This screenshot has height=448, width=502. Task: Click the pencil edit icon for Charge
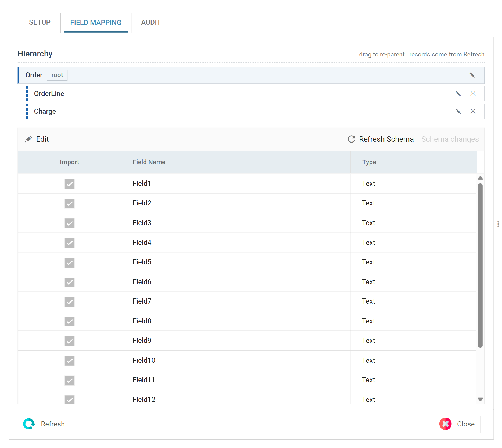click(x=458, y=111)
